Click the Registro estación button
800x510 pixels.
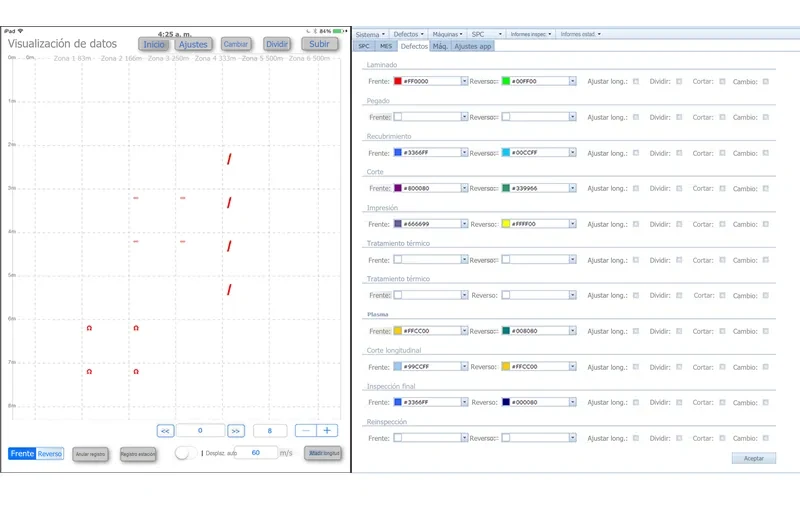pos(138,454)
